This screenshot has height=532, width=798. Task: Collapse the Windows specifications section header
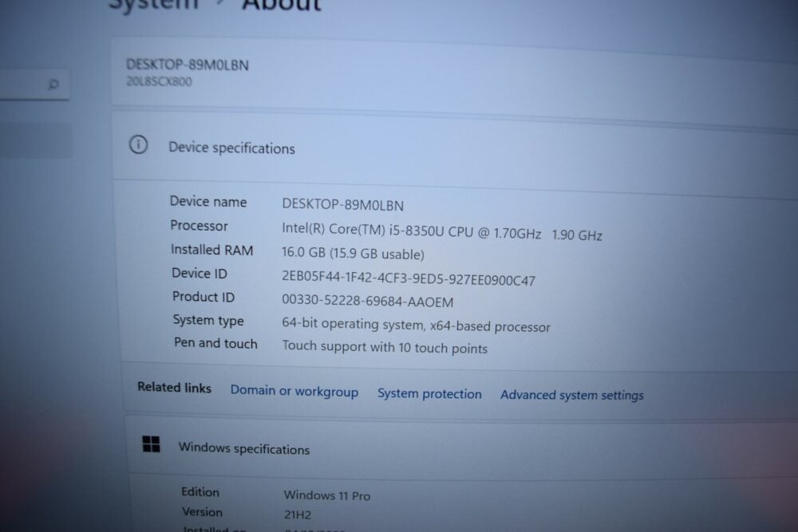(x=463, y=447)
